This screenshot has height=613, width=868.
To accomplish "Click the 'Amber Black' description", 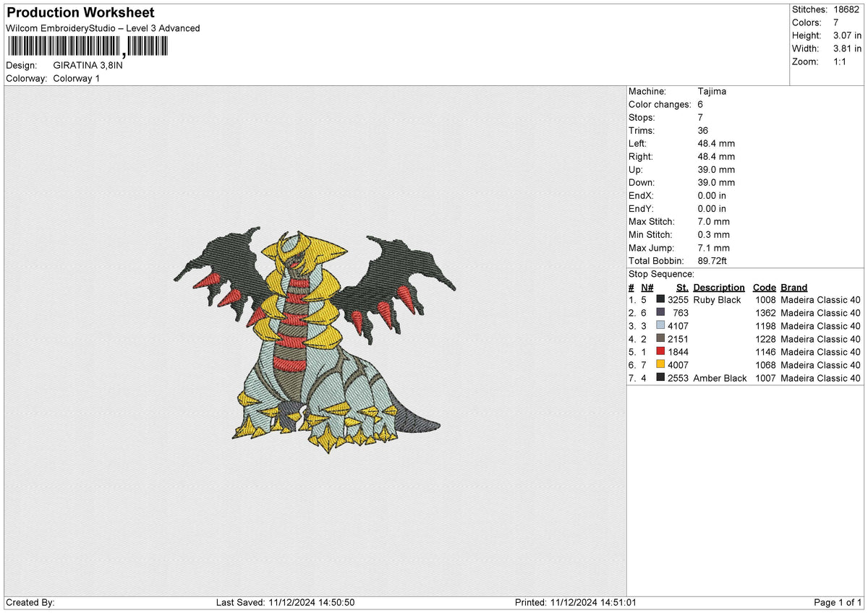I will (720, 378).
